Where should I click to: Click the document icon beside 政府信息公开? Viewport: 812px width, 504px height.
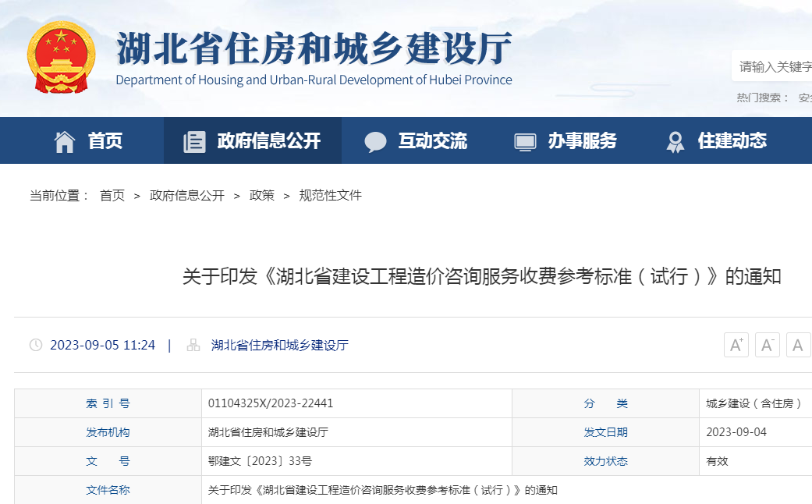194,141
